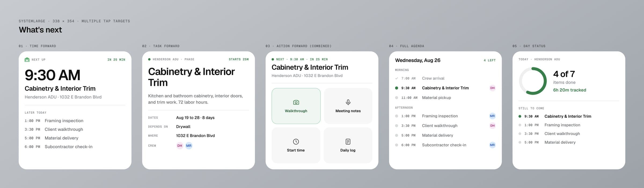This screenshot has height=188, width=644.
Task: Click the Drywall dependency value
Action: (x=183, y=127)
